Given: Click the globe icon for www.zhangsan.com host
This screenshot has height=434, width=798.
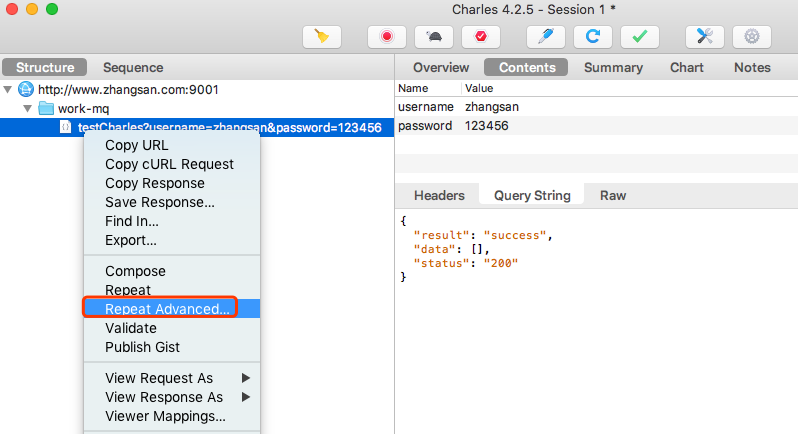Looking at the screenshot, I should [26, 89].
